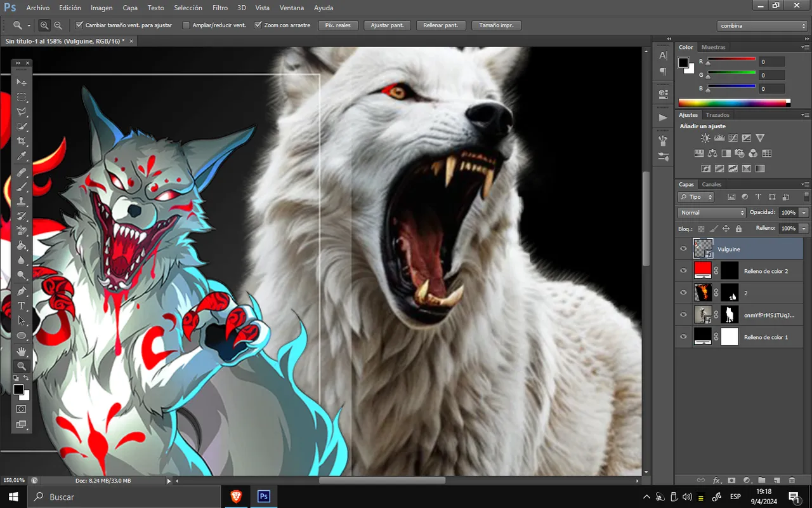Click the Zoom Out magnifier in options bar
The width and height of the screenshot is (812, 508).
pos(58,25)
